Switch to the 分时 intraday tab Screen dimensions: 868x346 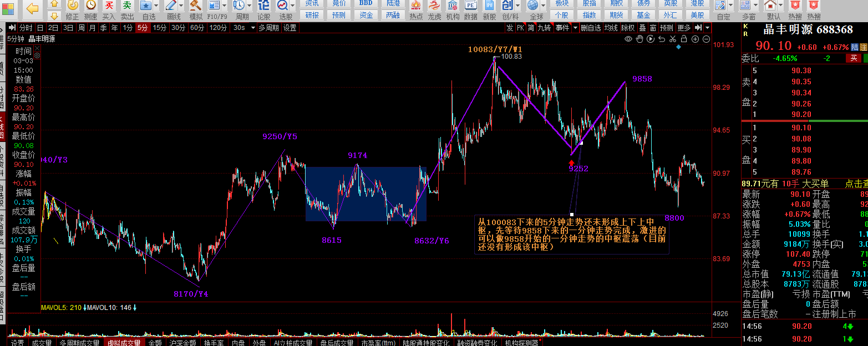tap(26, 28)
